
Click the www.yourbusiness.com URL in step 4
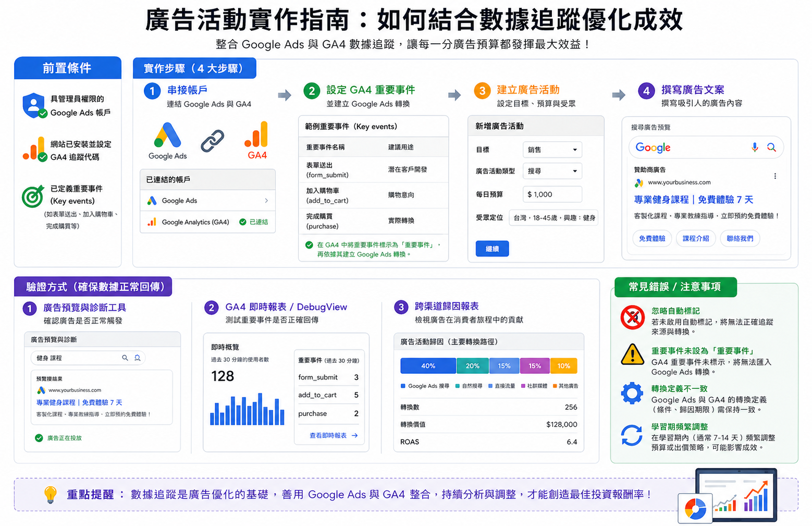coord(679,182)
